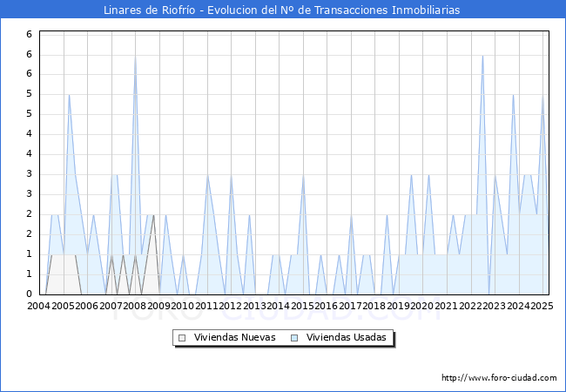Click the 2024 x-axis year label

tap(518, 306)
